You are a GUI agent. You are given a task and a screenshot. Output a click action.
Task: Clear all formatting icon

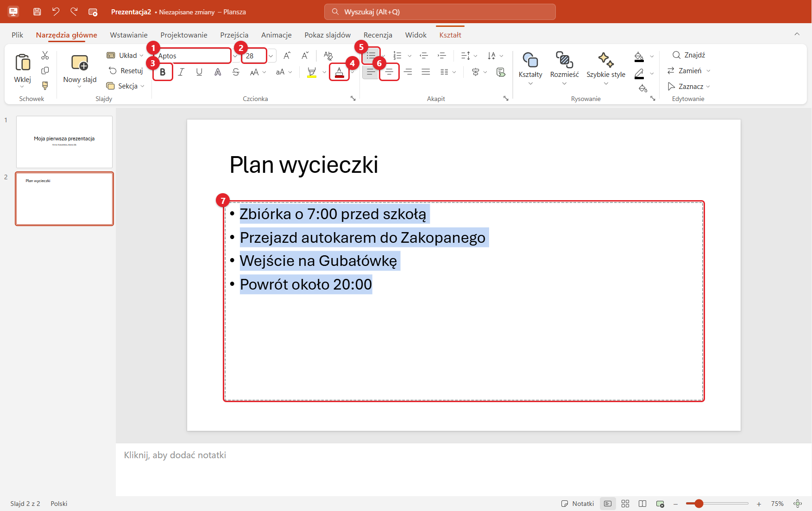tap(328, 56)
